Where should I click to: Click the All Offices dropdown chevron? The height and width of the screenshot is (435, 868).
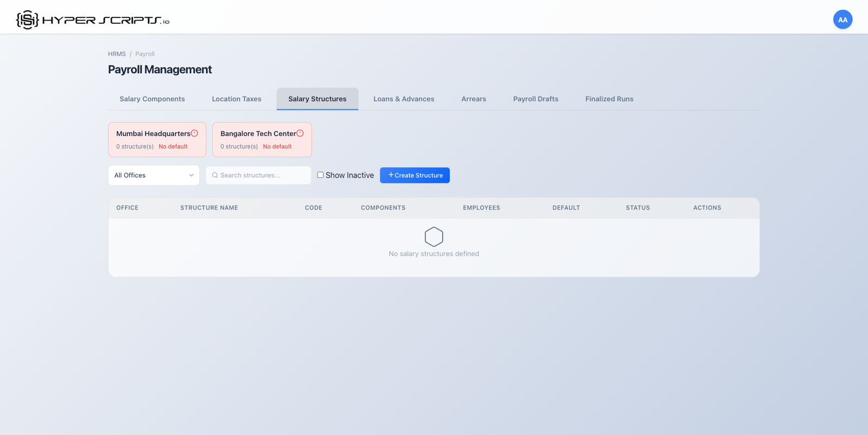point(191,175)
